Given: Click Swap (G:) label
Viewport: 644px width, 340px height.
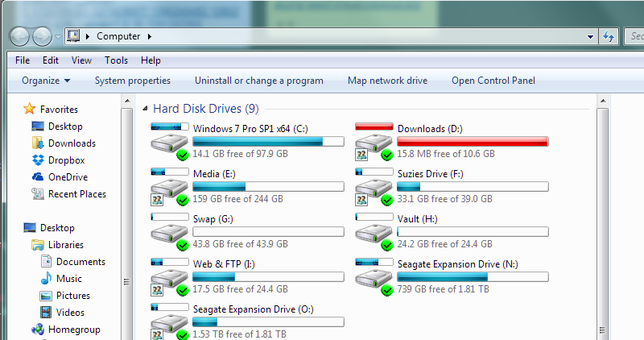Looking at the screenshot, I should point(213,219).
